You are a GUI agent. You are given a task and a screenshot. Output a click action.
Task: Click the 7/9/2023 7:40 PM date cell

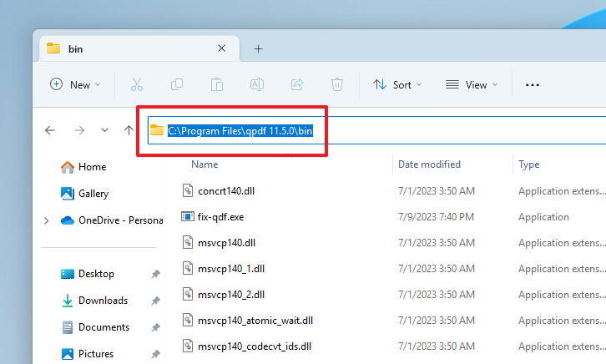tap(436, 217)
